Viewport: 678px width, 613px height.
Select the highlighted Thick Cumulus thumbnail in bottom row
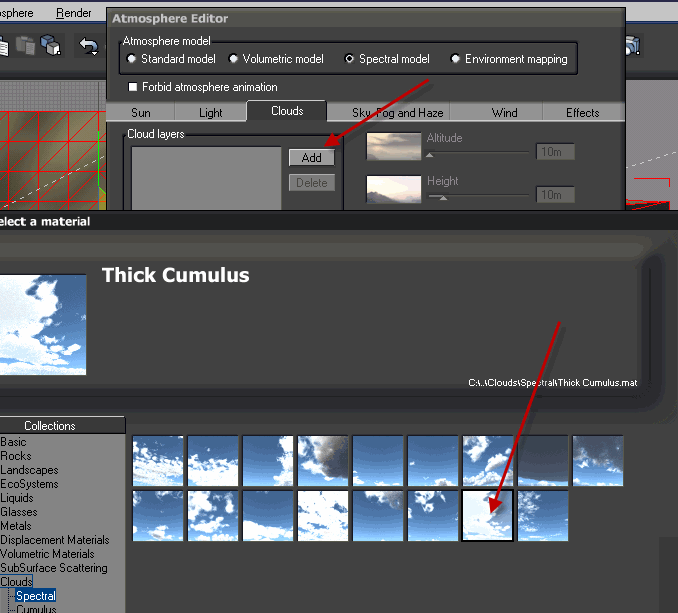[x=488, y=516]
